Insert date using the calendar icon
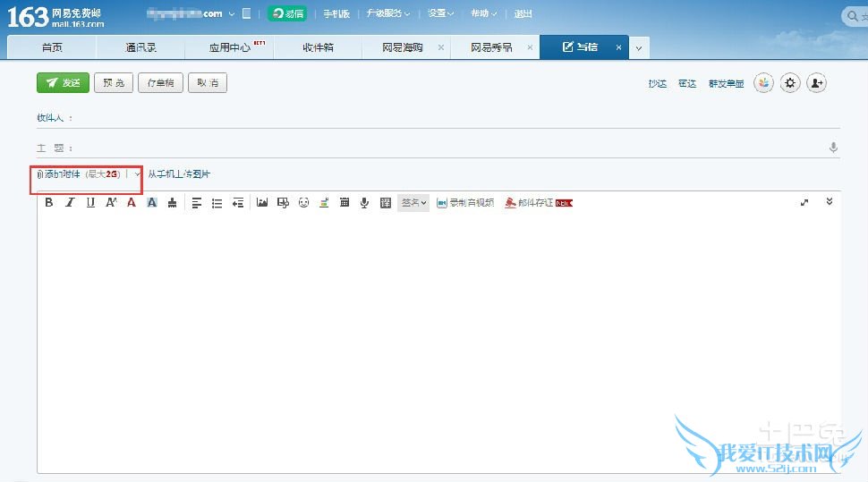This screenshot has height=482, width=868. click(x=345, y=202)
